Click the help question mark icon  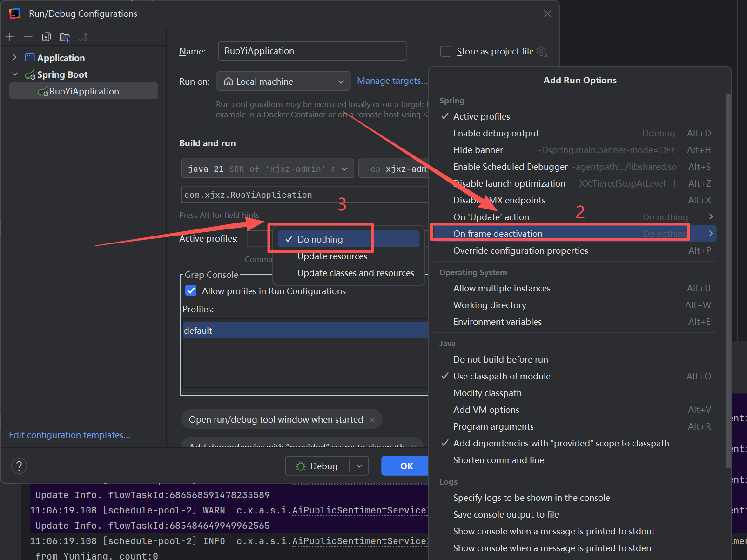coord(19,466)
